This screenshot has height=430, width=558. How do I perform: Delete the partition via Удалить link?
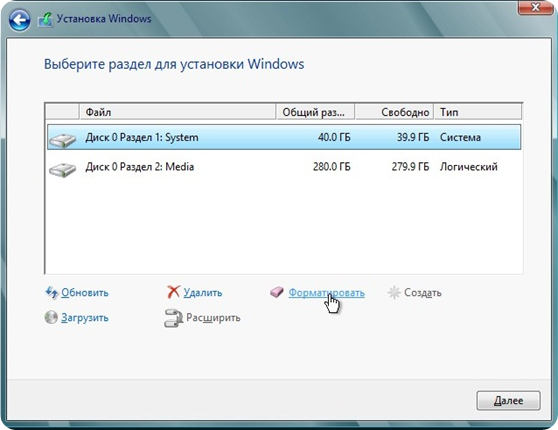click(x=203, y=293)
